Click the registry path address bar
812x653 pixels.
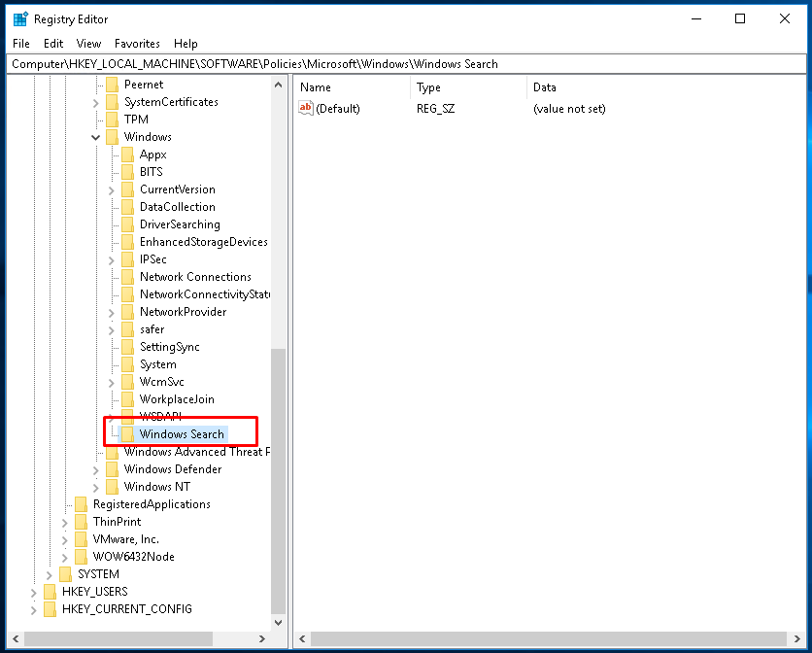coord(406,64)
